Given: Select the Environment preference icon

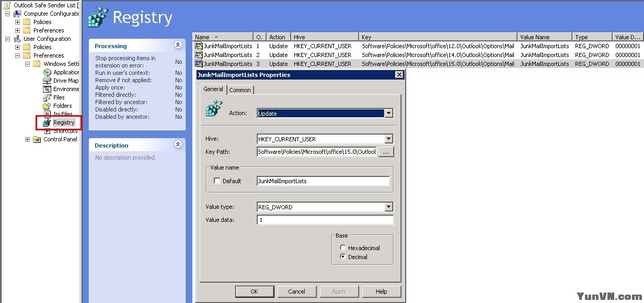Looking at the screenshot, I should tap(47, 89).
